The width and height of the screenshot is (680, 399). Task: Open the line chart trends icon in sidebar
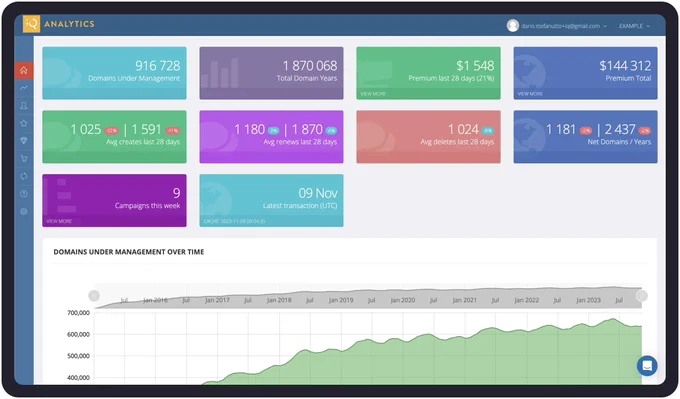tap(24, 88)
